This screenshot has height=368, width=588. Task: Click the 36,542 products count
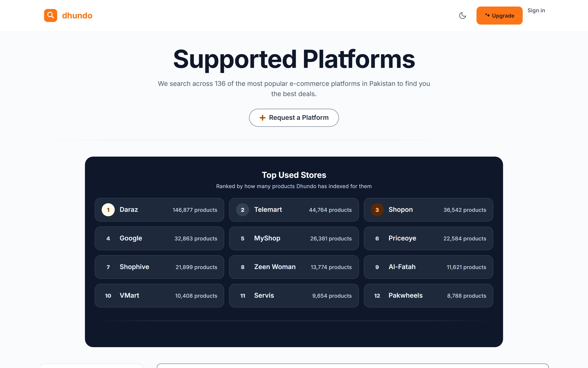pyautogui.click(x=464, y=210)
